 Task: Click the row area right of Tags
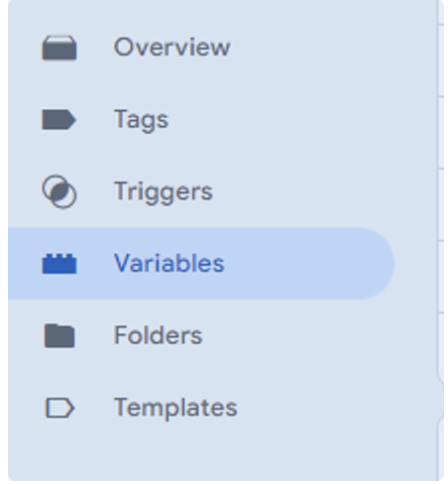tap(302, 119)
